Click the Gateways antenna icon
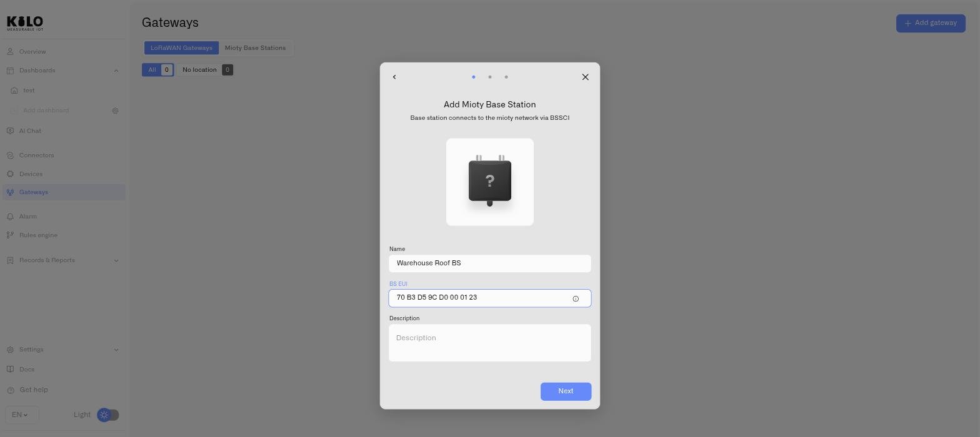Viewport: 980px width, 437px height. coord(10,192)
